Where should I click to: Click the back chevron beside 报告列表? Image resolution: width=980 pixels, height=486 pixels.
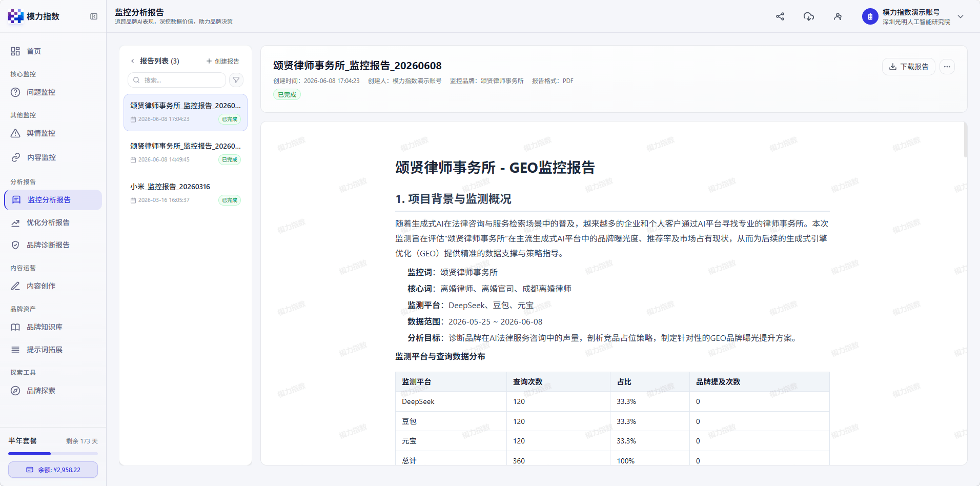pyautogui.click(x=133, y=61)
